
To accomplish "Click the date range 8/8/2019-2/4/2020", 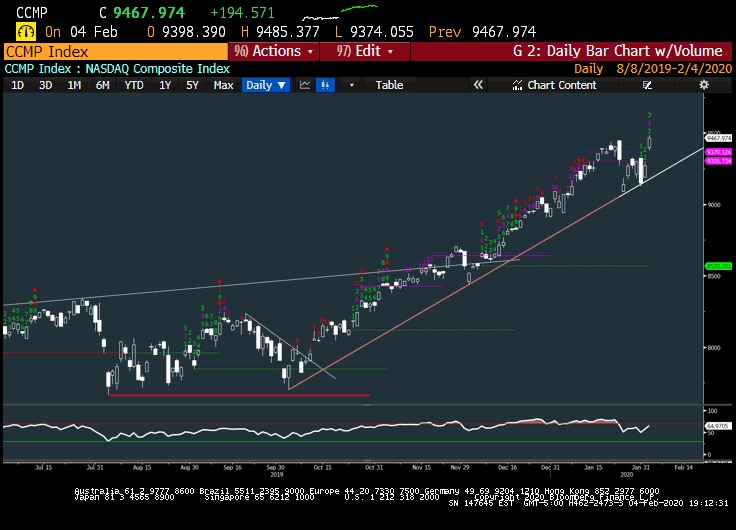I will tap(674, 69).
